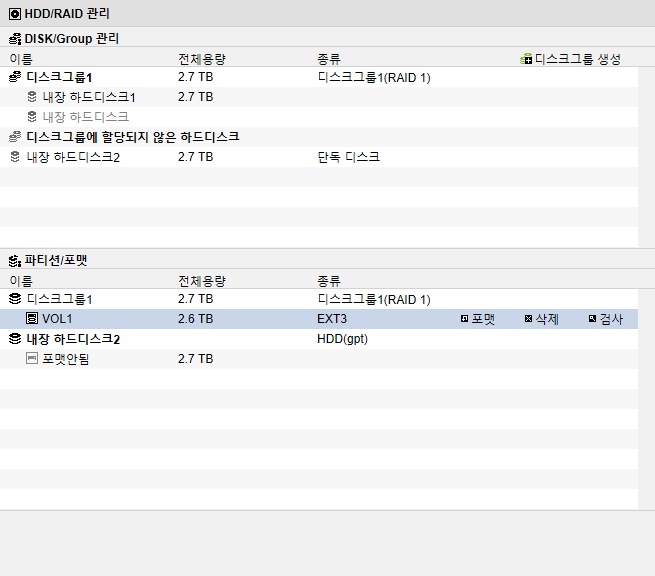Click 디스크그룹1(RAID 1) type in the DISK/Group list
Image resolution: width=655 pixels, height=576 pixels.
[374, 78]
